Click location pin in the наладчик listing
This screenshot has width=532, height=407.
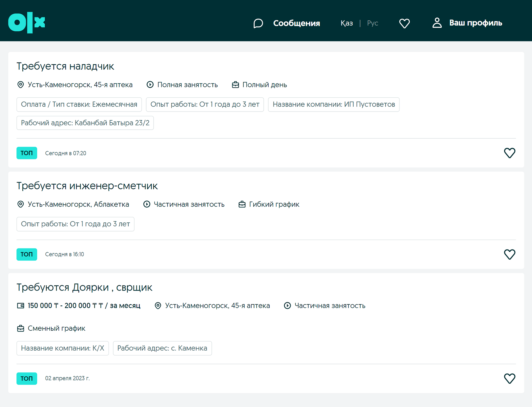pyautogui.click(x=20, y=85)
